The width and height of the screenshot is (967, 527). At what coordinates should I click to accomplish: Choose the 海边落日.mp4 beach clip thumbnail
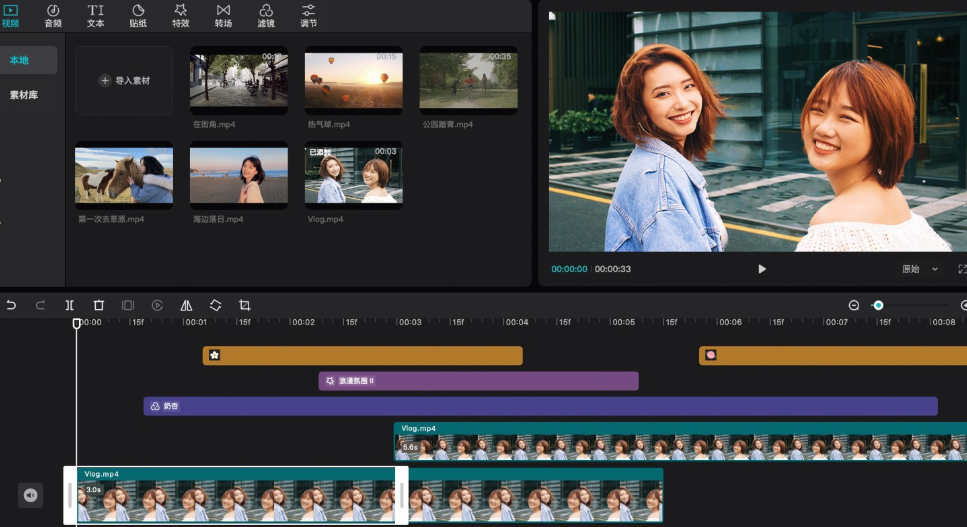pyautogui.click(x=239, y=175)
